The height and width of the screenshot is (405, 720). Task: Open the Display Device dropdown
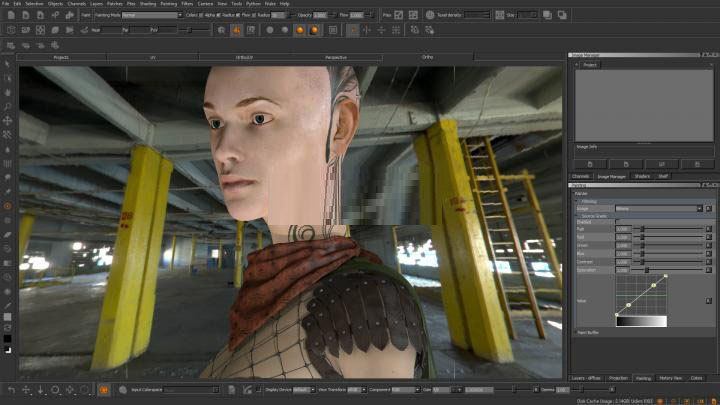click(x=304, y=390)
